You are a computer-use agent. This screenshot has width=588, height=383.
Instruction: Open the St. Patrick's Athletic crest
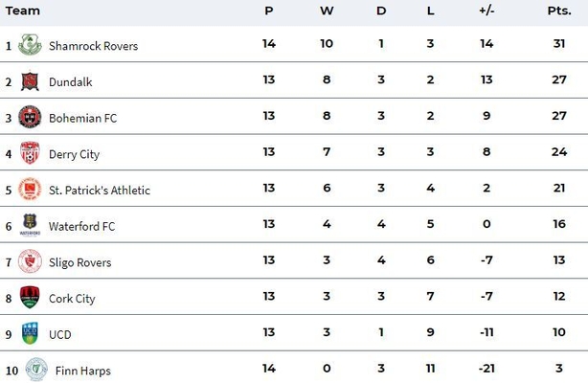click(x=30, y=189)
